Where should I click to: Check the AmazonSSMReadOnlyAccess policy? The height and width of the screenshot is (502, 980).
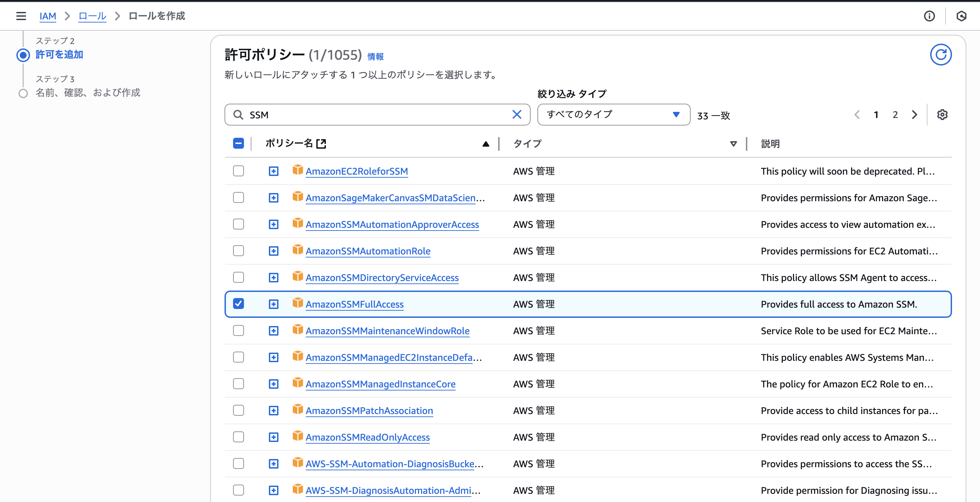click(239, 437)
